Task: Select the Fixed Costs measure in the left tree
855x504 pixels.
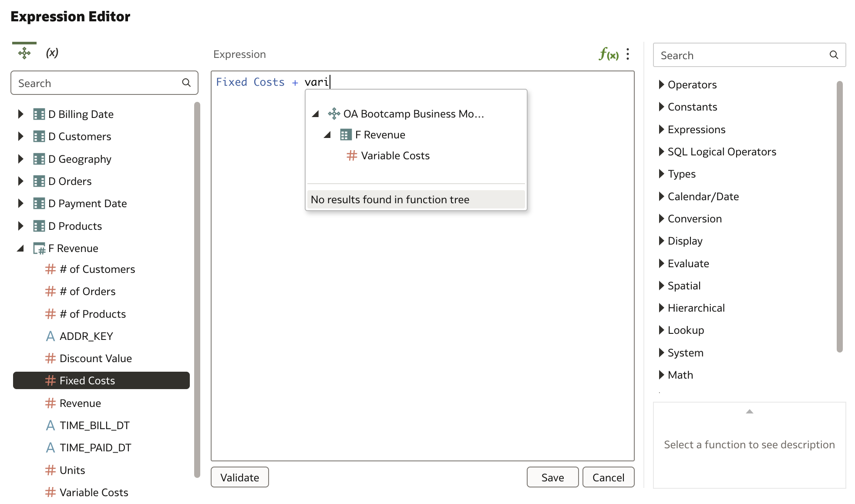Action: (101, 380)
